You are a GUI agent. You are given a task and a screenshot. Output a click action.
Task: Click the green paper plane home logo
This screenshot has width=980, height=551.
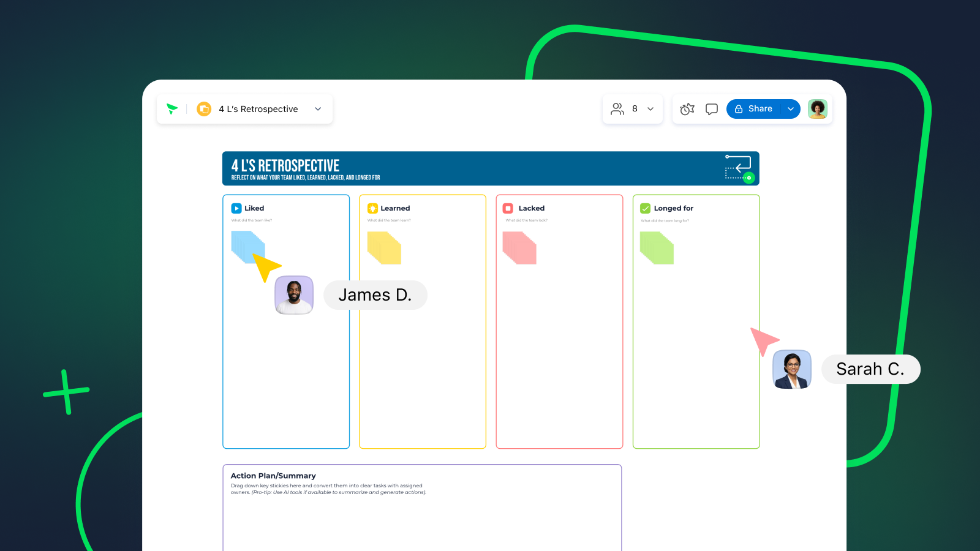click(172, 109)
